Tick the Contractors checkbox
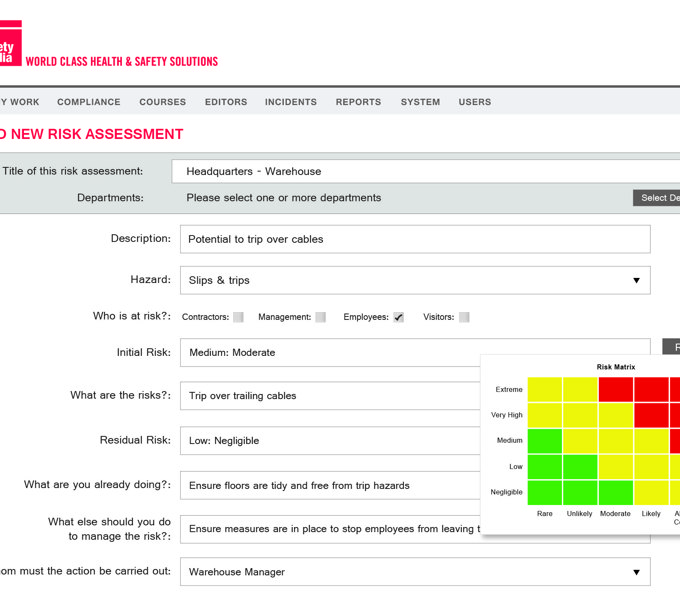Viewport: 680px width, 605px height. click(x=238, y=317)
